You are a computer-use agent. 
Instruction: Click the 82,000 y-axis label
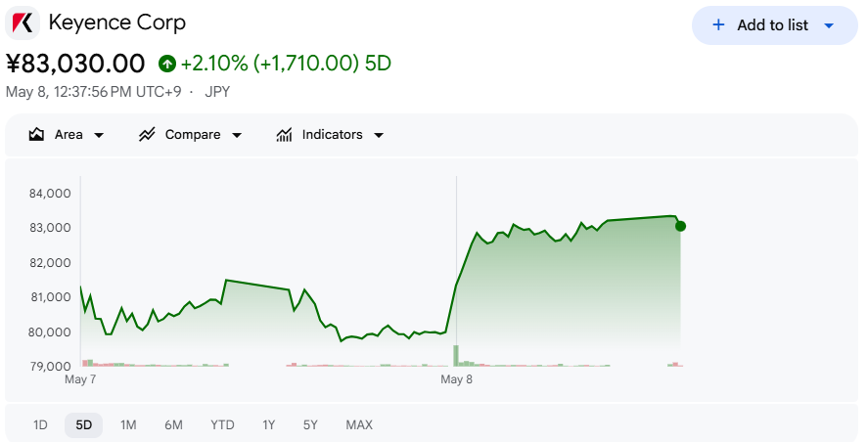50,262
